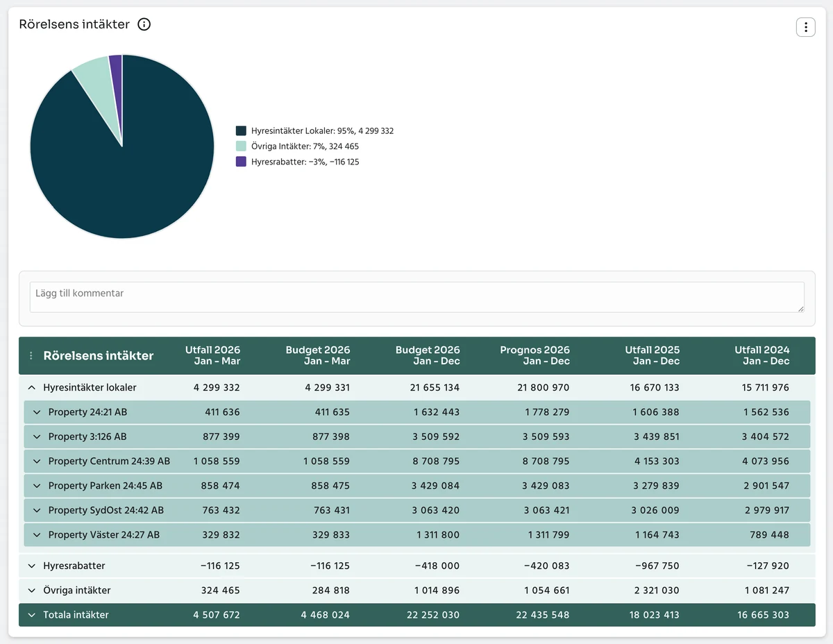Click the total value 22 435 548
Screen dimensions: 833x644
tap(544, 615)
